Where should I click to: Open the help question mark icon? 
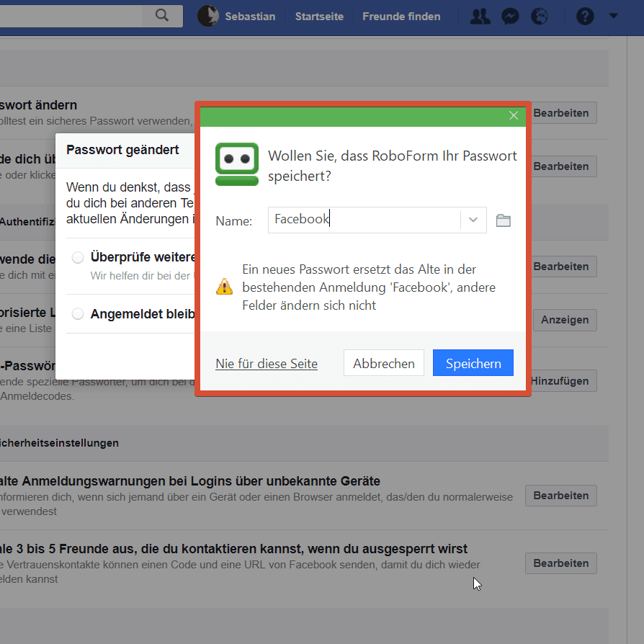click(x=585, y=17)
